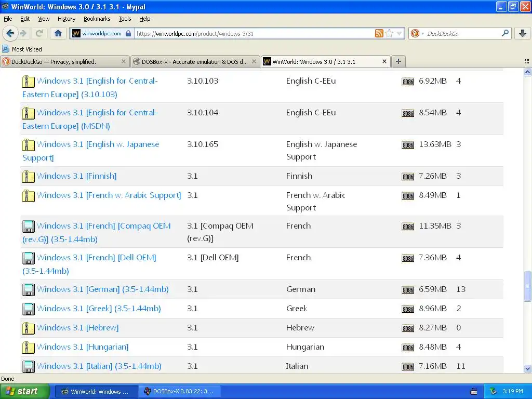
Task: Open the Windows 3.1 Hungarian link
Action: point(83,347)
